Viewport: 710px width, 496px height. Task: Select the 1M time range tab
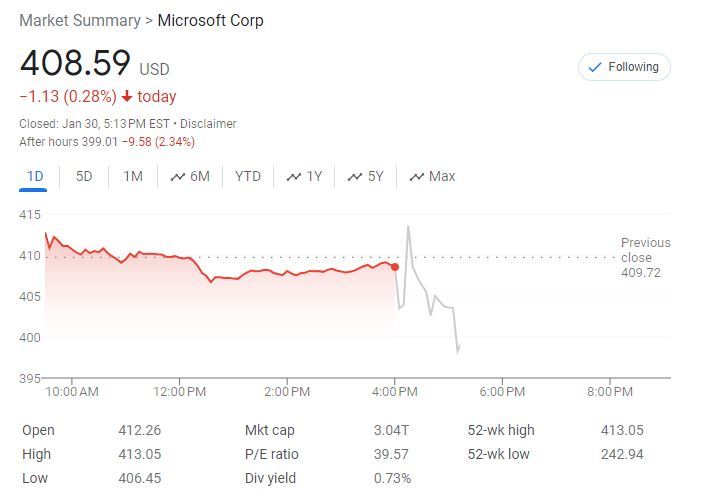pos(133,177)
